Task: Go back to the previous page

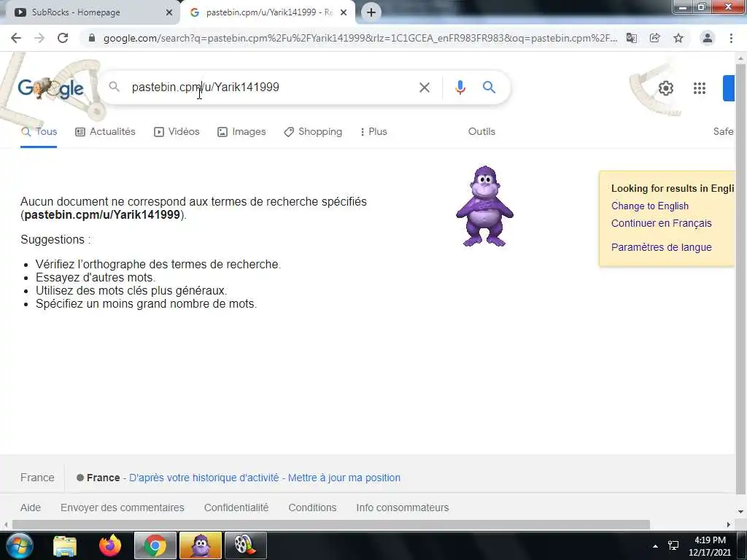Action: [x=16, y=38]
